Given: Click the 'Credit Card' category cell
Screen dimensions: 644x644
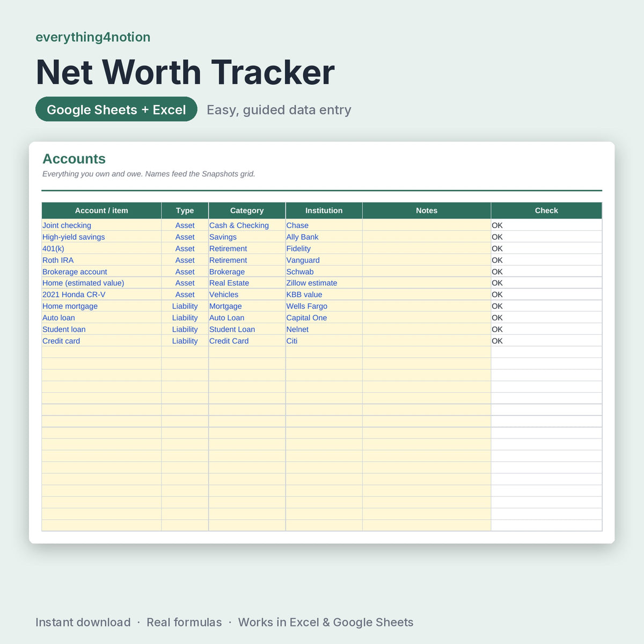Looking at the screenshot, I should pos(247,341).
